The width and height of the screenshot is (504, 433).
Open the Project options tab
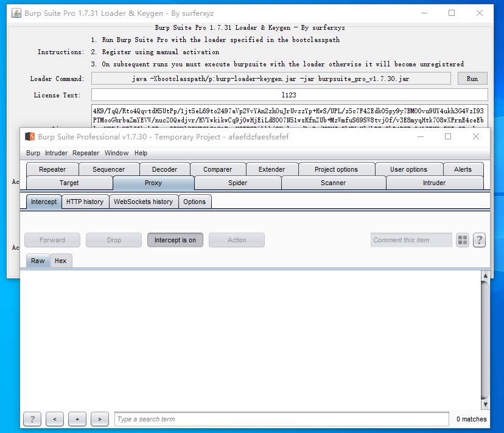[x=336, y=169]
